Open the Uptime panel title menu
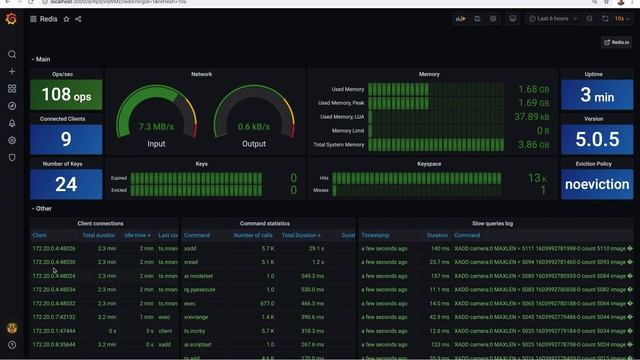 click(x=593, y=74)
